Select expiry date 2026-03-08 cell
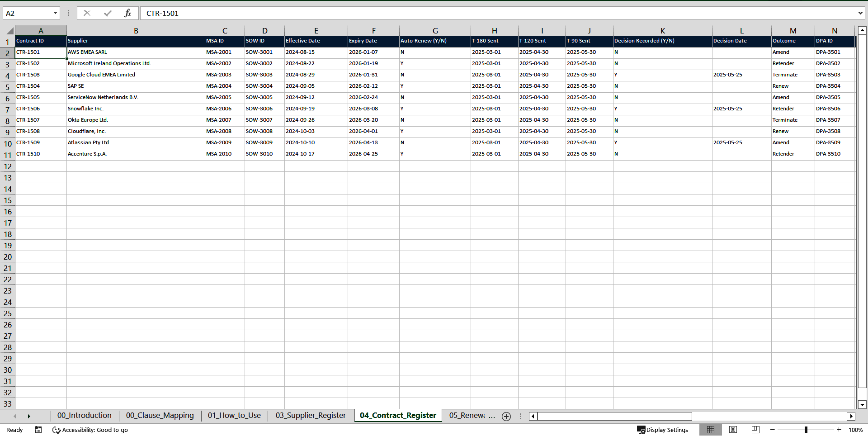The height and width of the screenshot is (436, 868). [373, 109]
